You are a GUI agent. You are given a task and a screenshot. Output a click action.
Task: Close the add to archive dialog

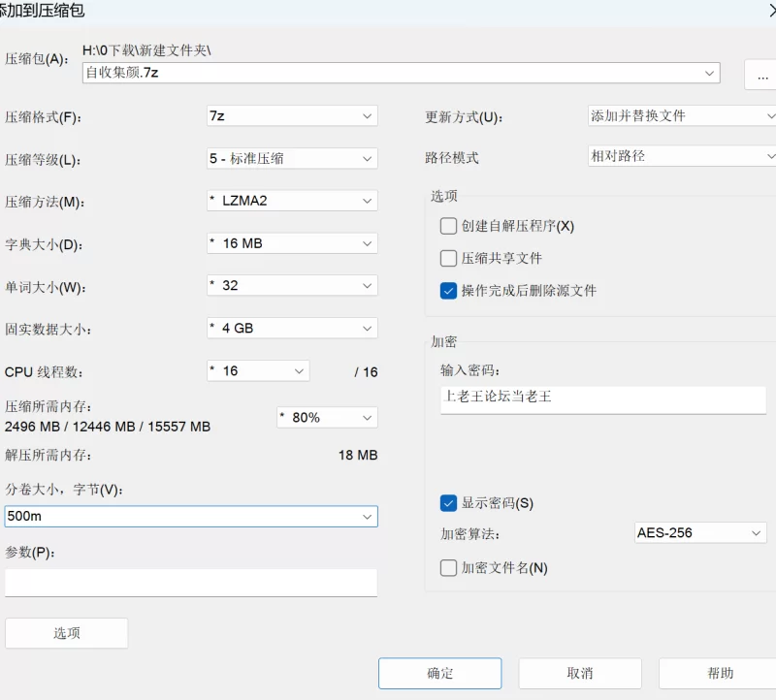pos(772,10)
